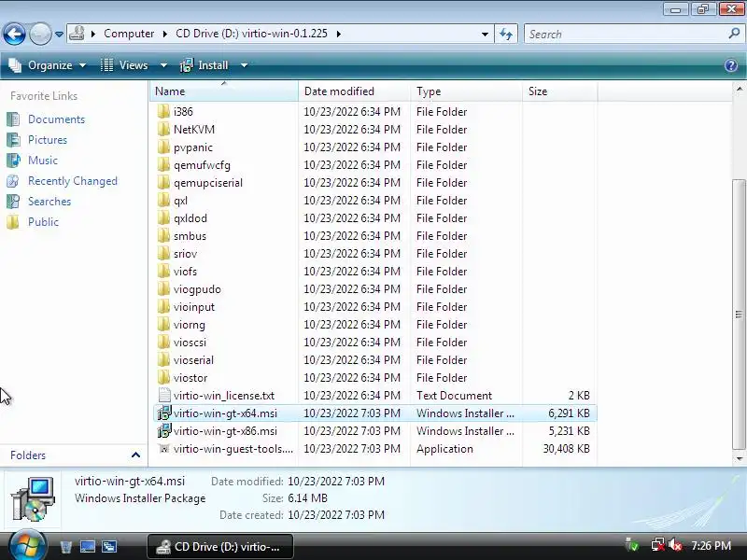Screen dimensions: 747x560
Task: Open Documents favorite link
Action: [56, 119]
